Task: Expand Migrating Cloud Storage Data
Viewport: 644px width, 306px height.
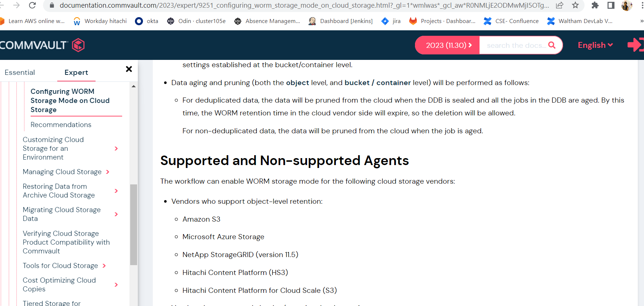Action: (x=116, y=214)
